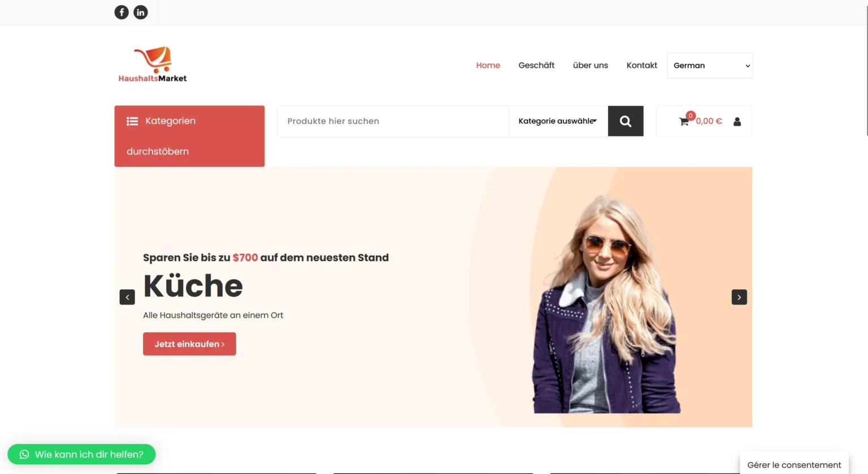The image size is (868, 474).
Task: Open the shopping cart icon
Action: click(x=684, y=121)
